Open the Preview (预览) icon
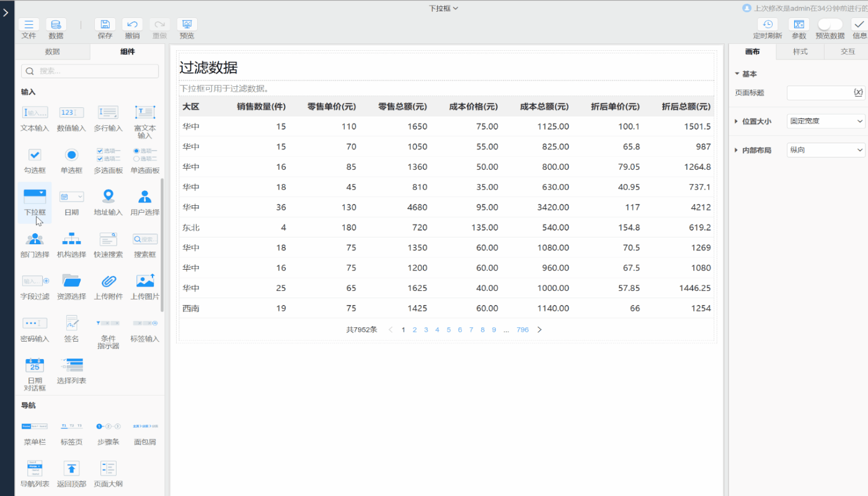 click(187, 25)
